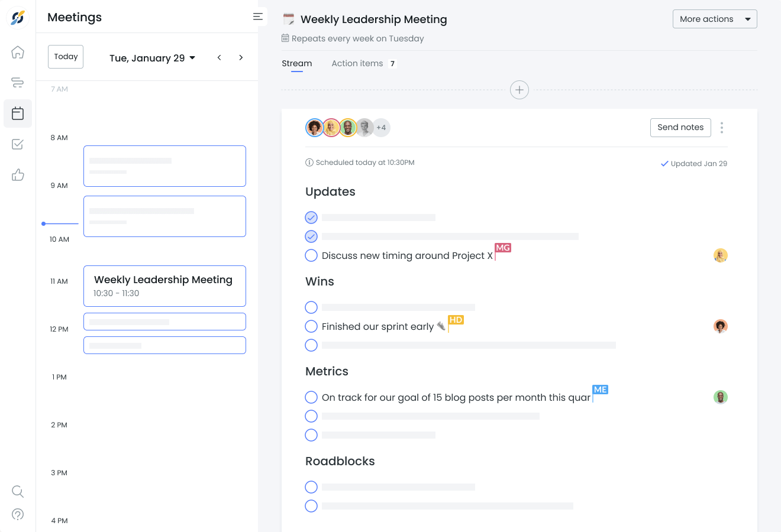781x532 pixels.
Task: Click the Send notes button
Action: coord(680,127)
